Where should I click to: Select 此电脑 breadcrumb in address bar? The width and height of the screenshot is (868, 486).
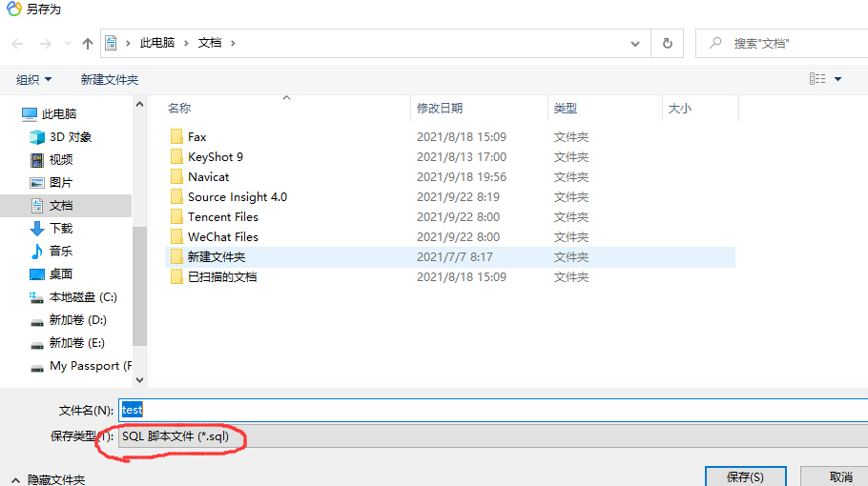click(157, 43)
